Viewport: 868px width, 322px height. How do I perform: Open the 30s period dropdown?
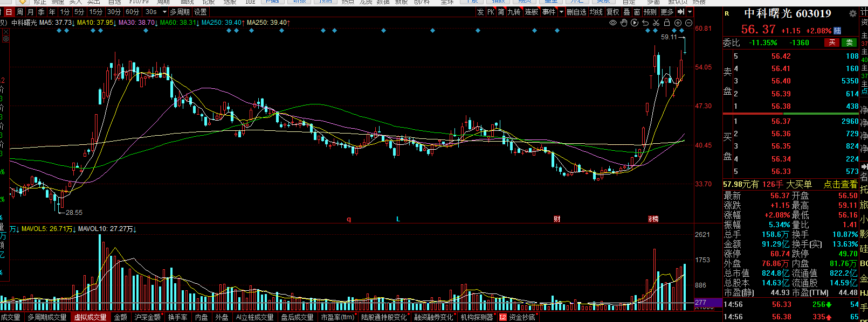tap(164, 12)
